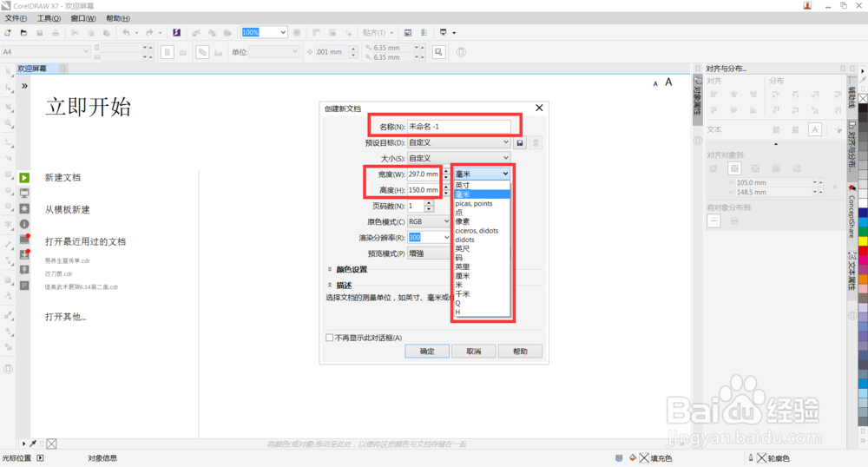Click the Open file toolbar icon
This screenshot has height=467, width=868.
23,33
